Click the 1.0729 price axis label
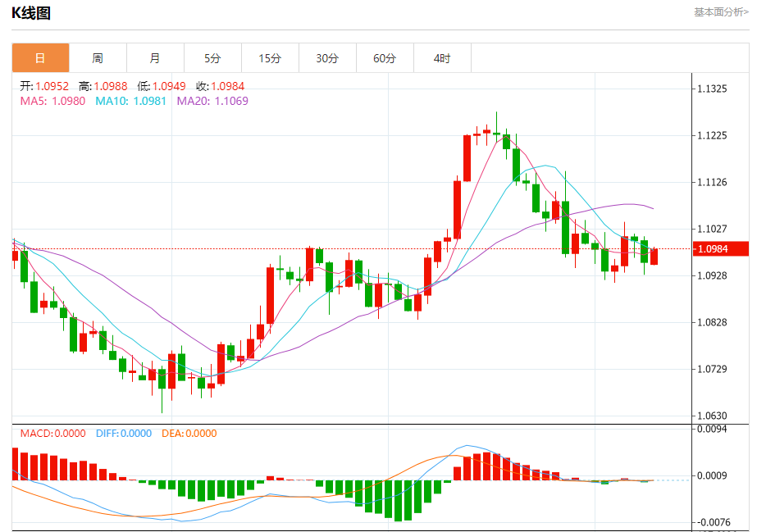 (x=712, y=369)
